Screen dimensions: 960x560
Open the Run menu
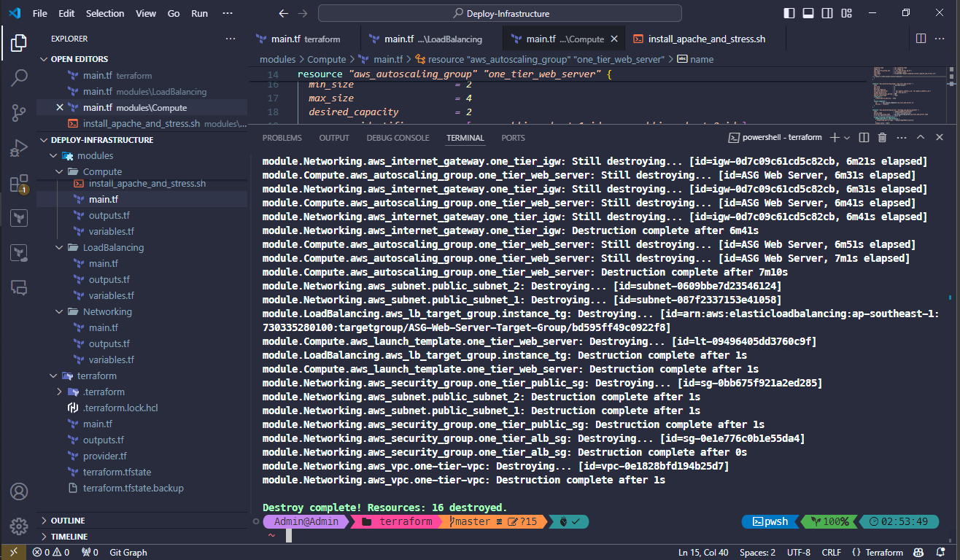[x=199, y=13]
